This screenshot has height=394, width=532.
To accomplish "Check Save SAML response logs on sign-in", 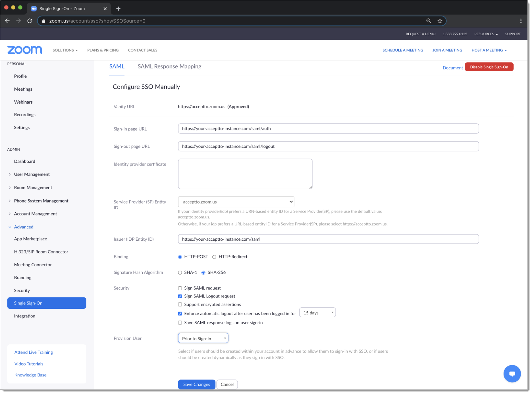I will coord(180,323).
